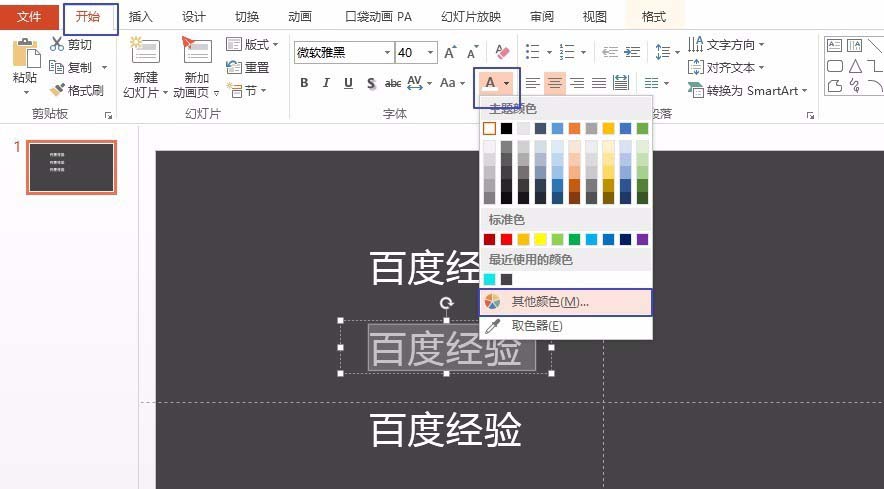Align text left
Screen dimensions: 884x489
point(532,83)
